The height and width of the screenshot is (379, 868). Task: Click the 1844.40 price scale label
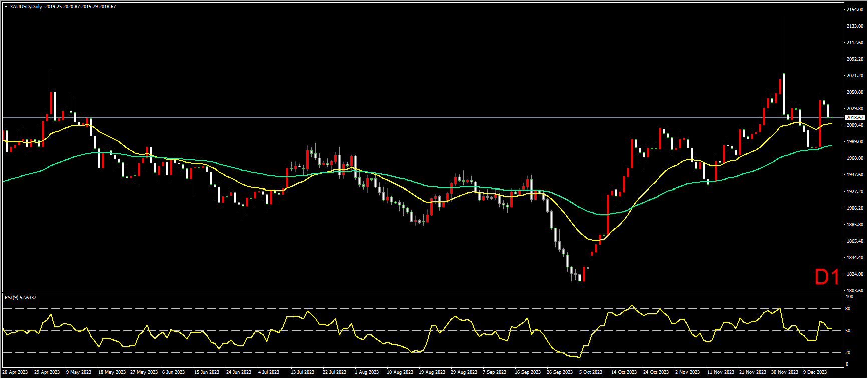[855, 258]
